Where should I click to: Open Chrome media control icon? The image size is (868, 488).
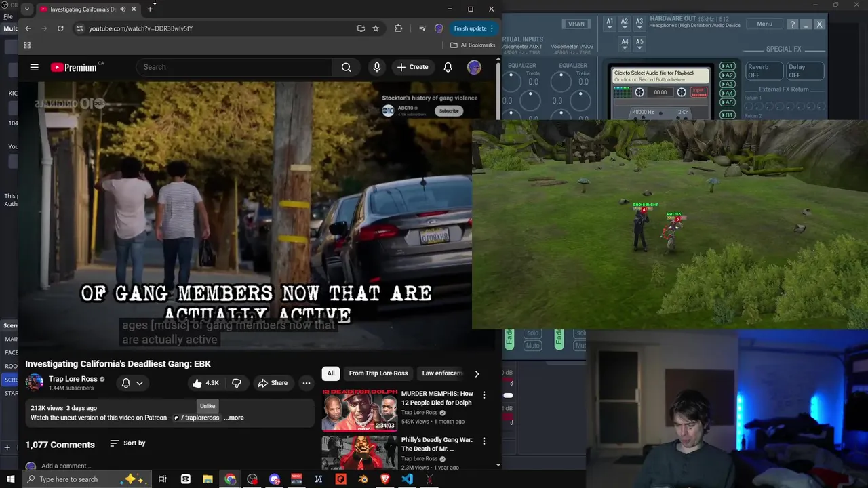click(422, 28)
